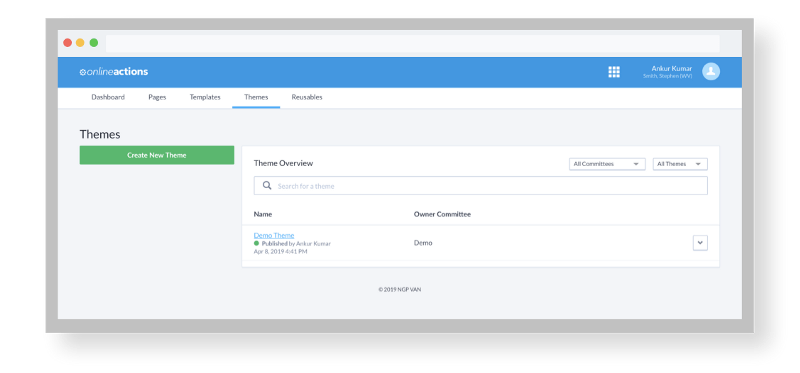
Task: Open the Demo Theme link
Action: [x=274, y=235]
